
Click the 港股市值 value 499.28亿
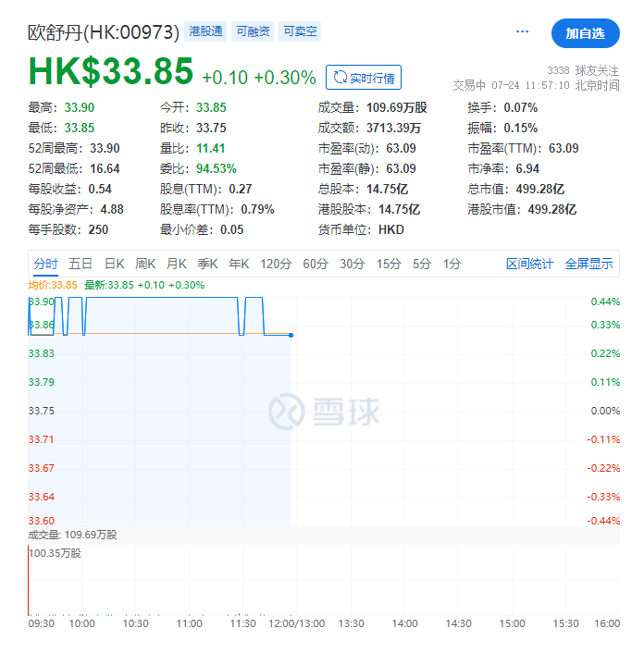552,209
